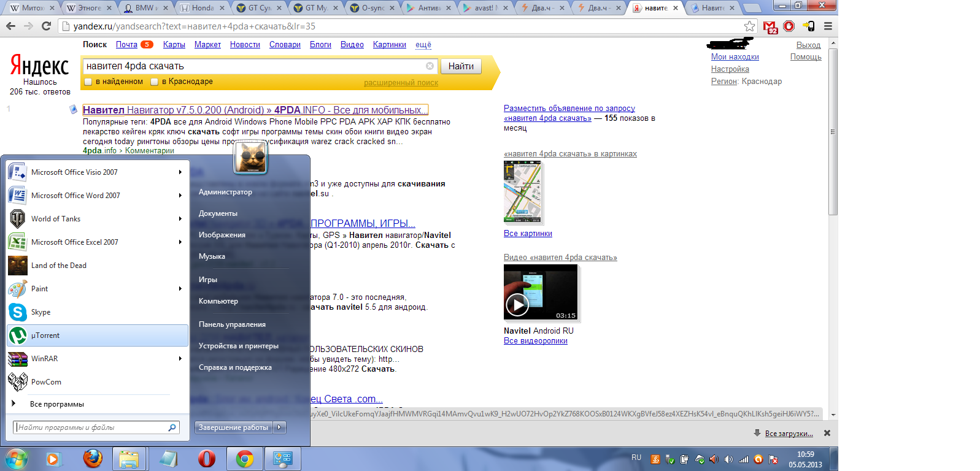Screen dimensions: 980x471
Task: Click the scrollbar up arrow on the page
Action: coord(833,44)
